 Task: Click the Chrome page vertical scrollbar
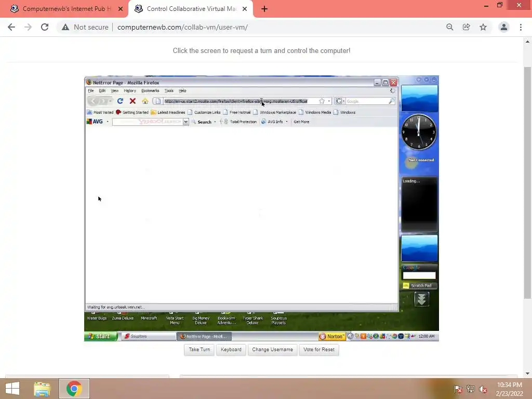coord(527,182)
